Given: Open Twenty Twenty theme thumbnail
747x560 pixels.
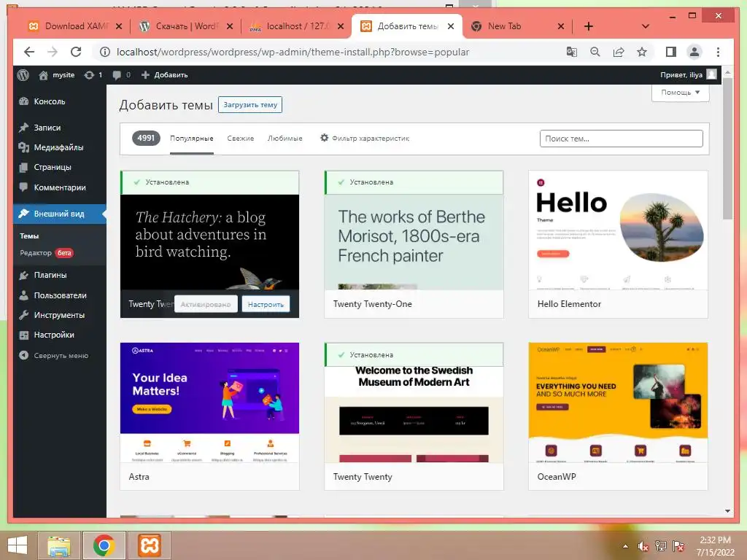Looking at the screenshot, I should click(414, 414).
